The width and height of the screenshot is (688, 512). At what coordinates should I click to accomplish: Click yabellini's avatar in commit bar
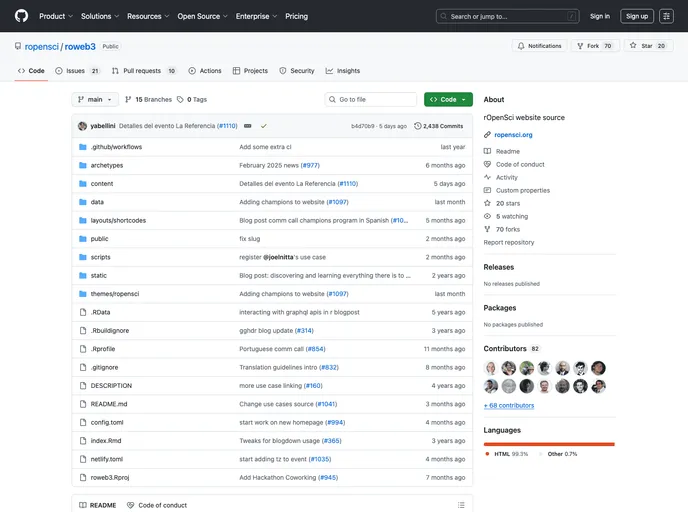(82, 126)
